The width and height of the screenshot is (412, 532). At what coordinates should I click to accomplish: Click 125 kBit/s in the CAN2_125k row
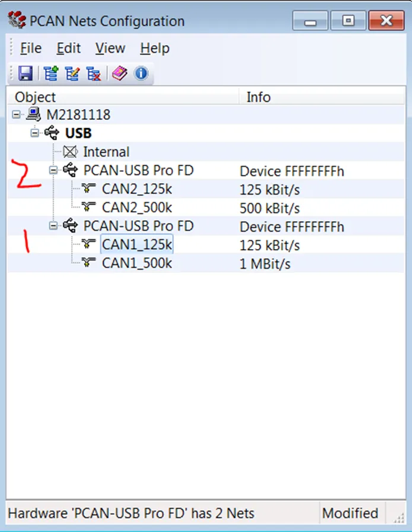coord(270,190)
